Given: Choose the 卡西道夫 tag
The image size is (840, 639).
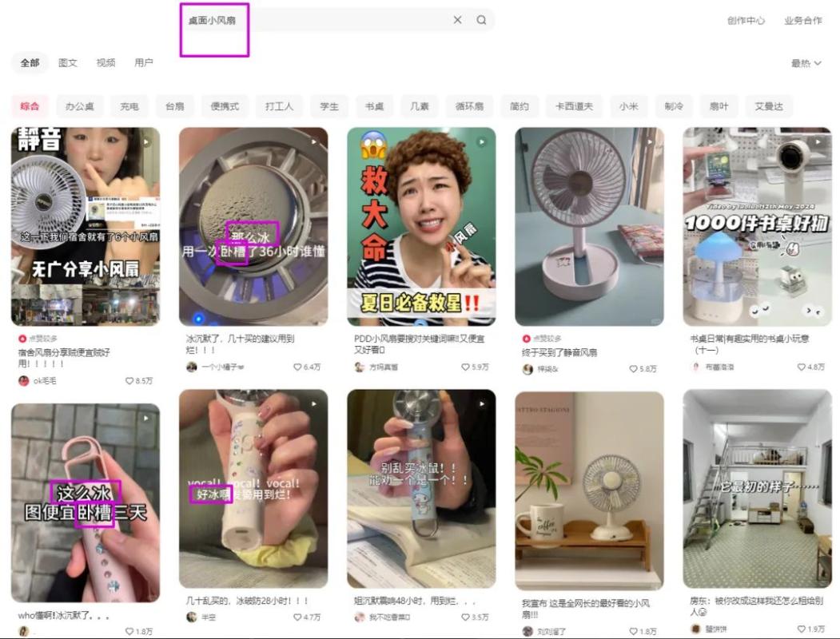Looking at the screenshot, I should [x=575, y=106].
